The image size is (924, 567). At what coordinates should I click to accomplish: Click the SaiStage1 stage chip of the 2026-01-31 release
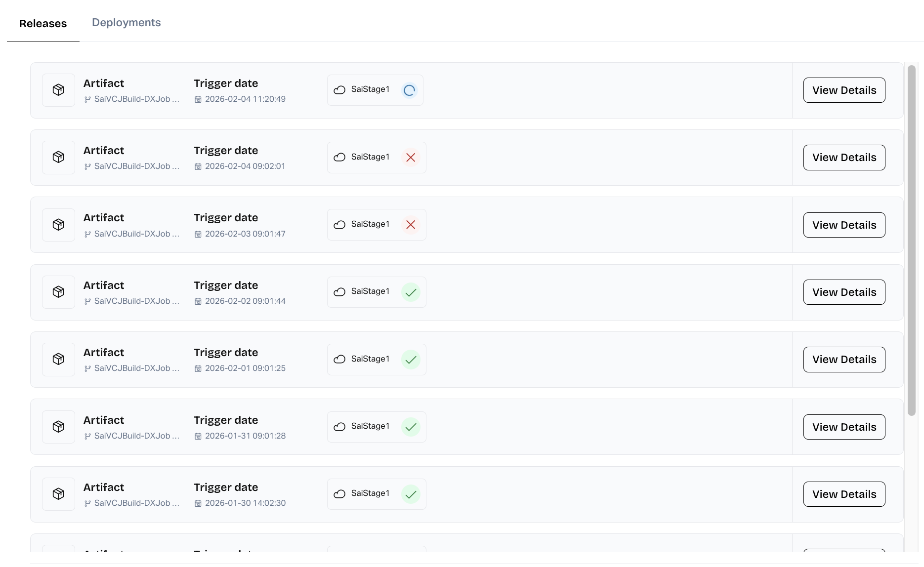[x=370, y=427]
